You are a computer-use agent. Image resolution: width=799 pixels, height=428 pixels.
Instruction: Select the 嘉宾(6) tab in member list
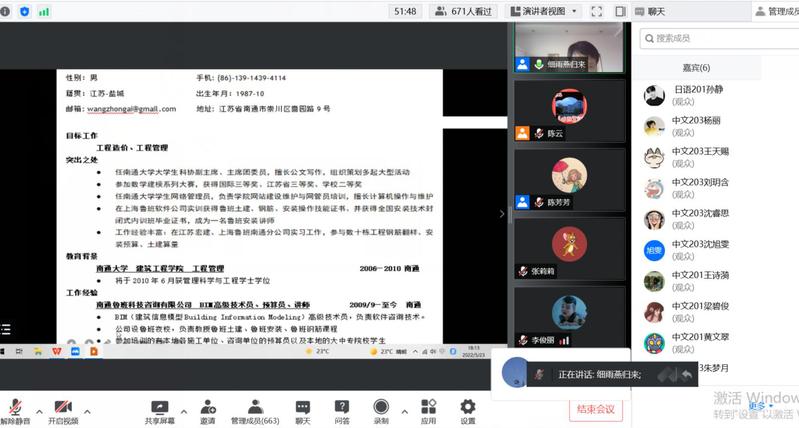tap(697, 68)
